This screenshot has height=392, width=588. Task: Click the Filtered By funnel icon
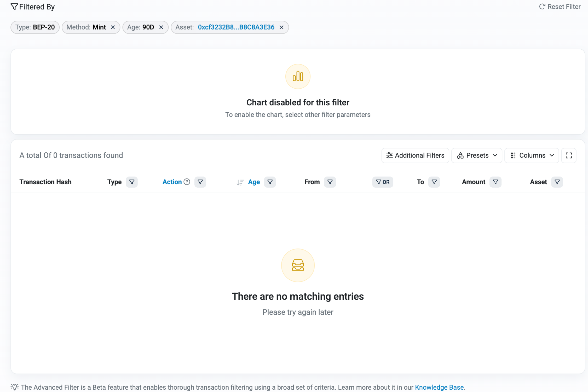click(x=14, y=7)
